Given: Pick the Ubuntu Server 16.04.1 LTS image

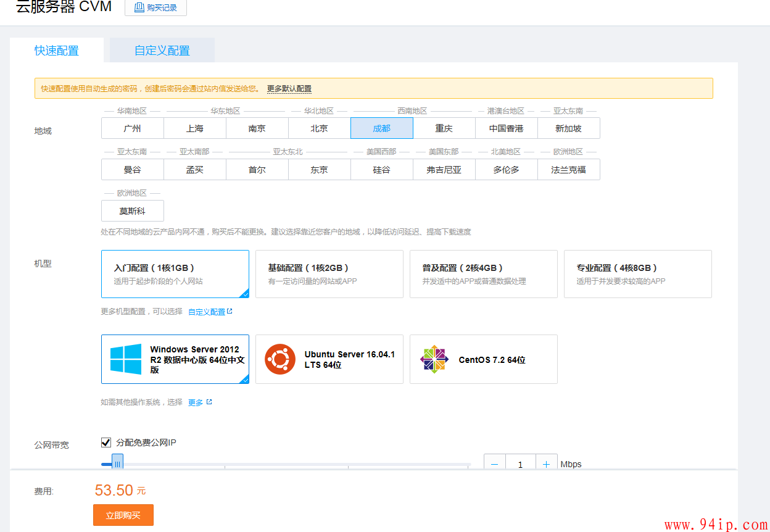Looking at the screenshot, I should tap(329, 359).
